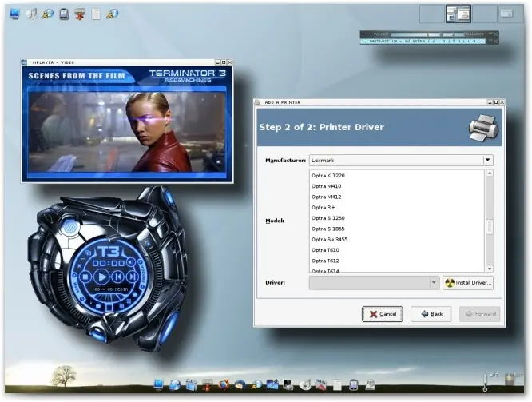Open the trash in bottom-right corner
Viewport: 532px width, 402px height.
510,380
